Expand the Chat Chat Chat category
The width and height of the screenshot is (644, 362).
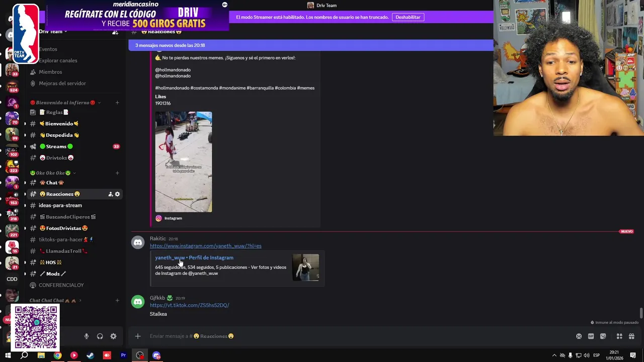55,301
